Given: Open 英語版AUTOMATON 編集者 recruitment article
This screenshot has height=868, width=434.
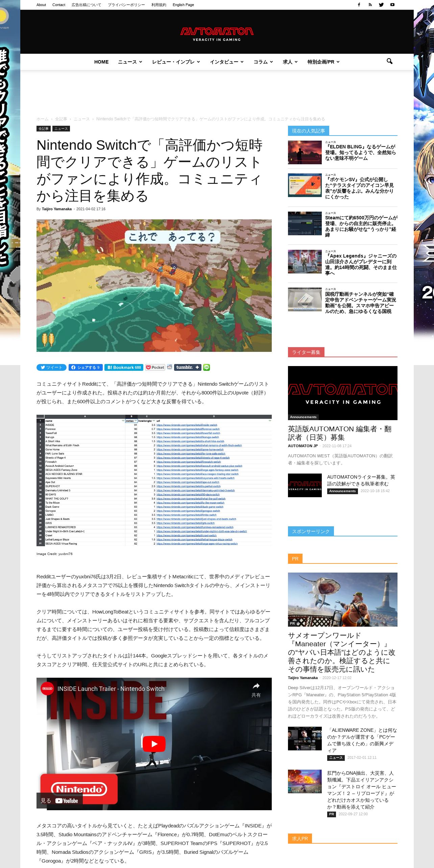Looking at the screenshot, I should coord(340,433).
